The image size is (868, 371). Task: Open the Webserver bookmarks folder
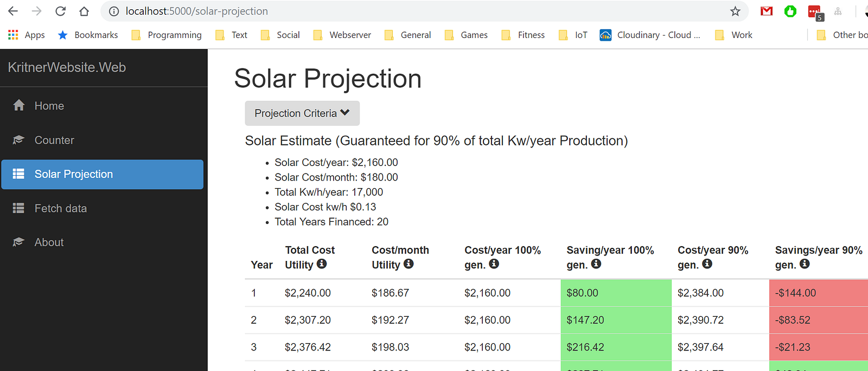(x=343, y=35)
